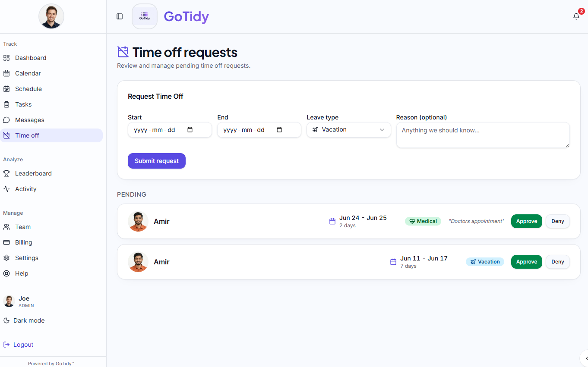Open the Start date calendar picker icon
The height and width of the screenshot is (367, 588).
tap(190, 130)
